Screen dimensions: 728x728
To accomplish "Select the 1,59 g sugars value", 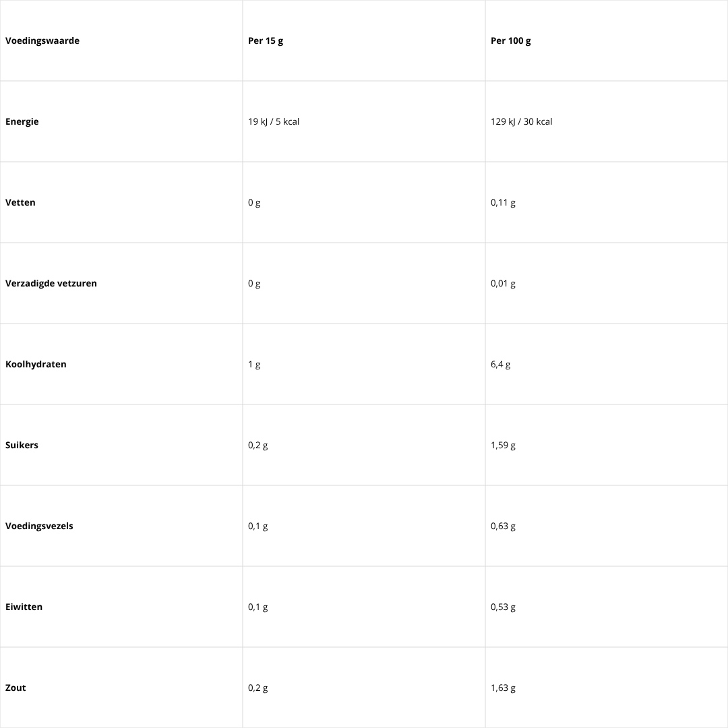I will point(503,446).
